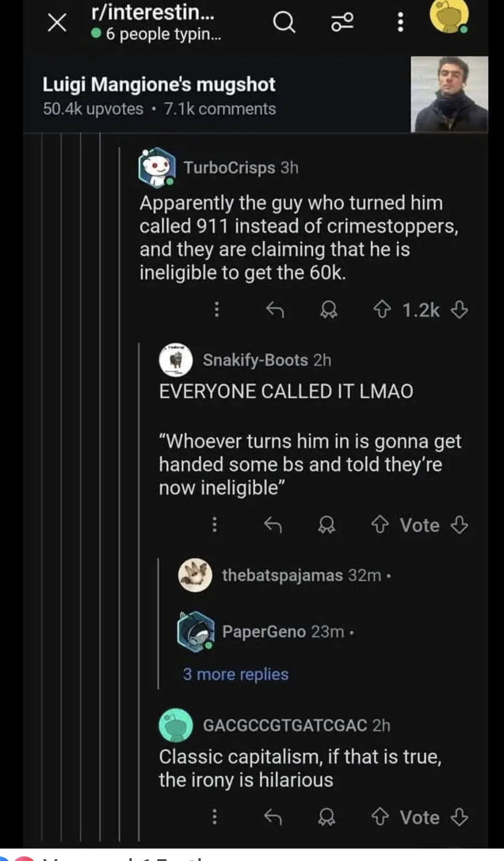Open the top bar overflow menu
Image resolution: width=504 pixels, height=861 pixels.
(x=400, y=22)
